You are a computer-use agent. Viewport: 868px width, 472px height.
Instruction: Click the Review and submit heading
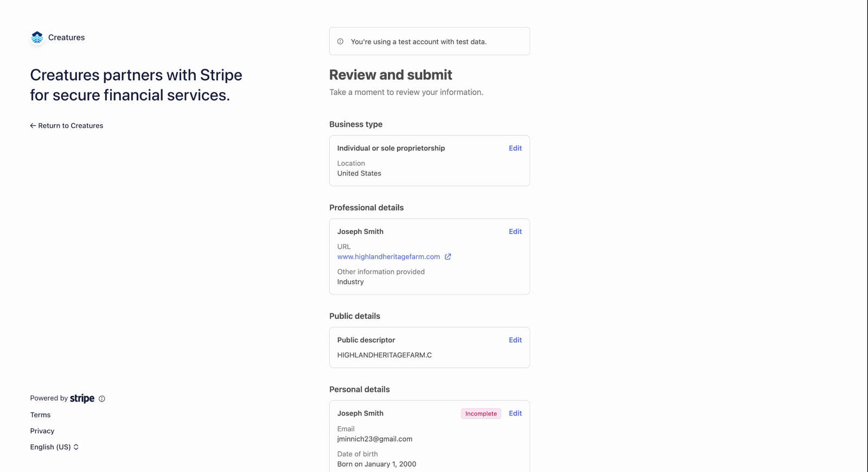(x=391, y=75)
